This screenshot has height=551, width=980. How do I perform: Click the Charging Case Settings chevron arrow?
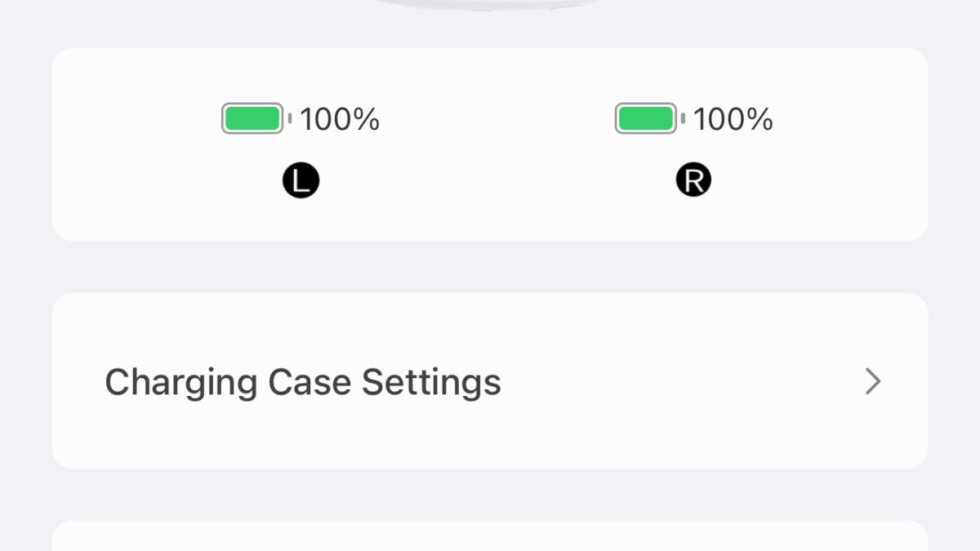tap(873, 381)
